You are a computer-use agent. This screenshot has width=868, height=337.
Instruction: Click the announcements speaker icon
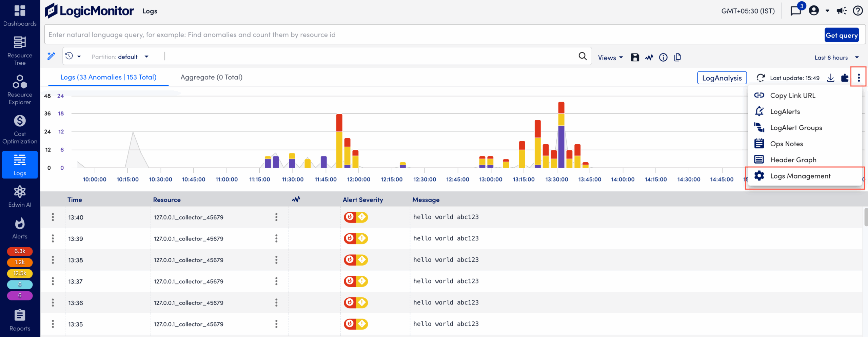click(x=841, y=10)
